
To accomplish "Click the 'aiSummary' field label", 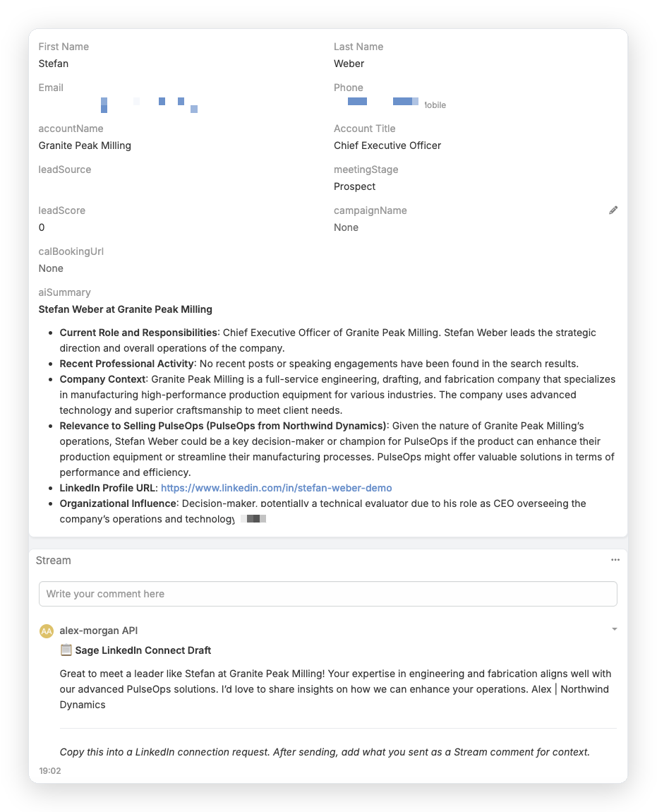I will [x=64, y=292].
